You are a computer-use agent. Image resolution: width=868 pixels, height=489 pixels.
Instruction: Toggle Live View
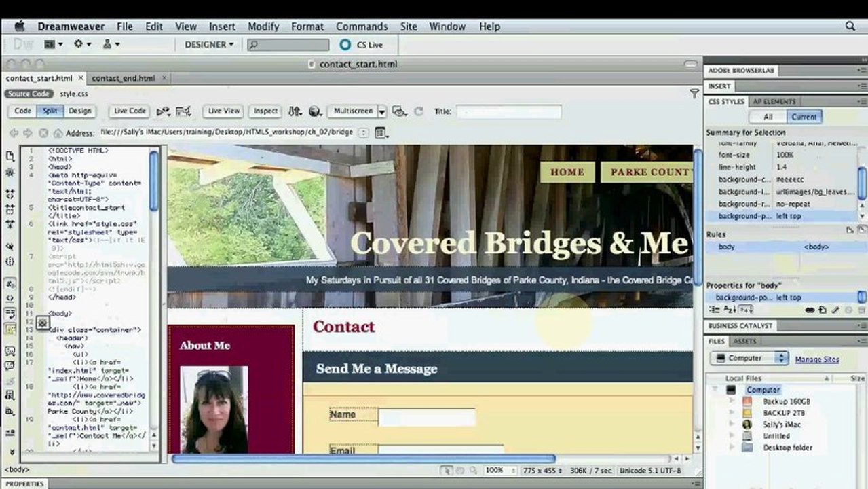(x=223, y=111)
